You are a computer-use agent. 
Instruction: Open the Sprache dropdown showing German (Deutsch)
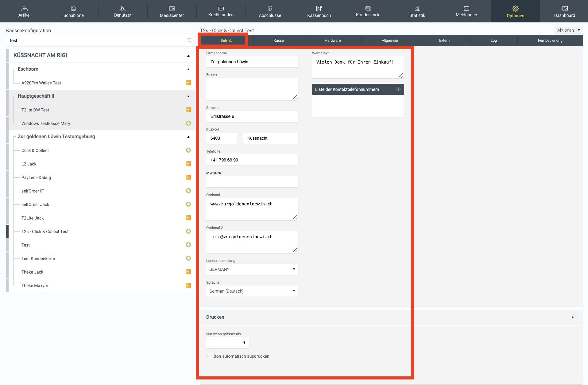[x=252, y=291]
